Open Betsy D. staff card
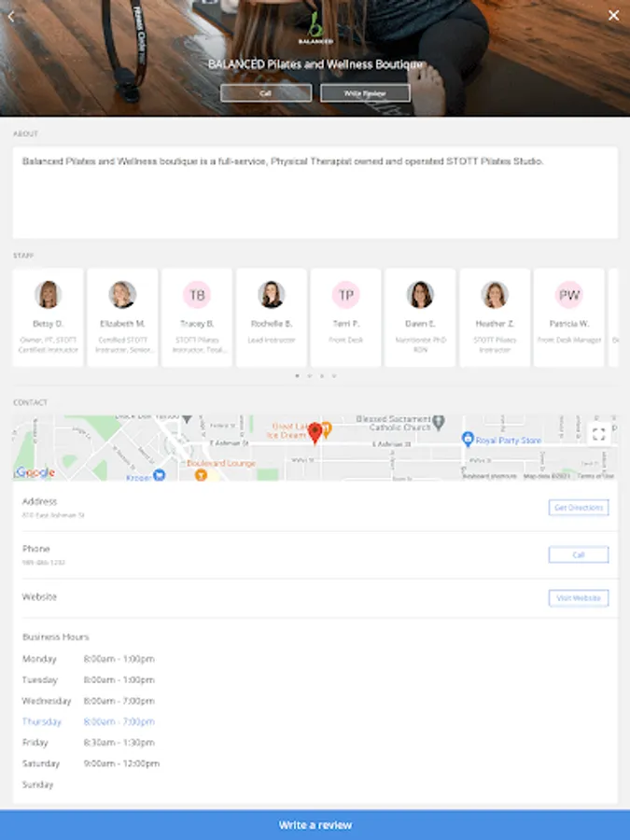Image resolution: width=630 pixels, height=840 pixels. coord(49,317)
